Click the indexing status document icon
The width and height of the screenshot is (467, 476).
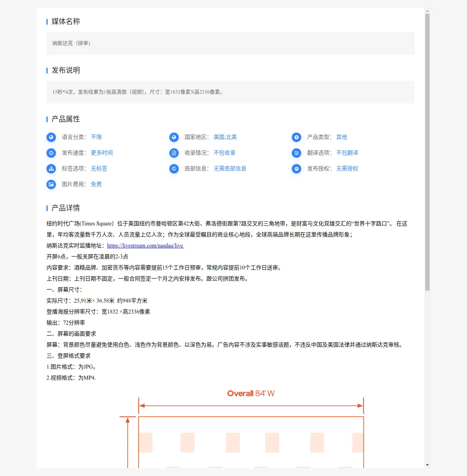[174, 153]
